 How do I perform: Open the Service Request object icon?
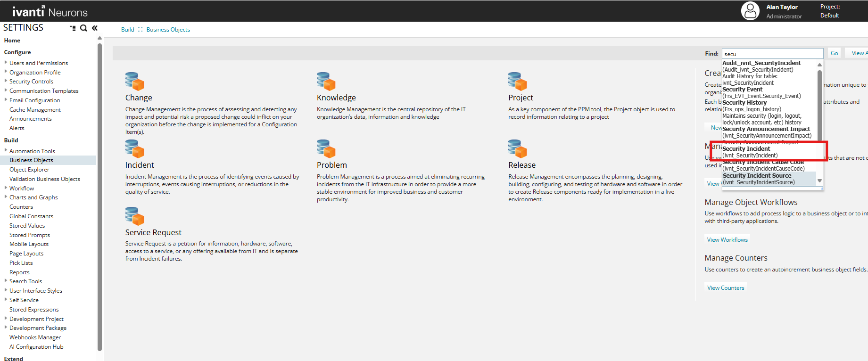[134, 216]
